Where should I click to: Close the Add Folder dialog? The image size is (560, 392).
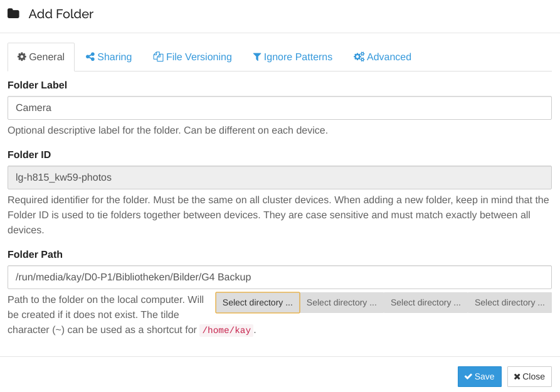529,376
